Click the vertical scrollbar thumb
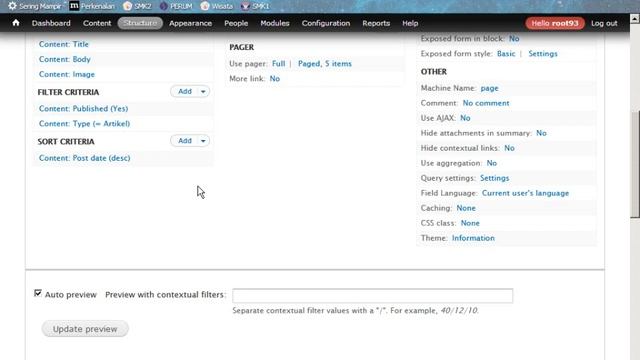This screenshot has height=360, width=640. pos(635,164)
